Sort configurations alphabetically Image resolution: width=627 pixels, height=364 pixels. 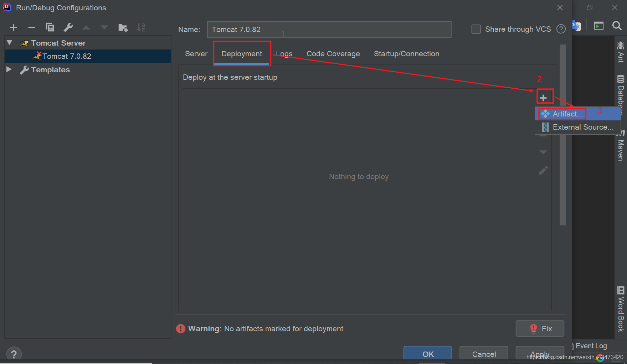click(141, 27)
